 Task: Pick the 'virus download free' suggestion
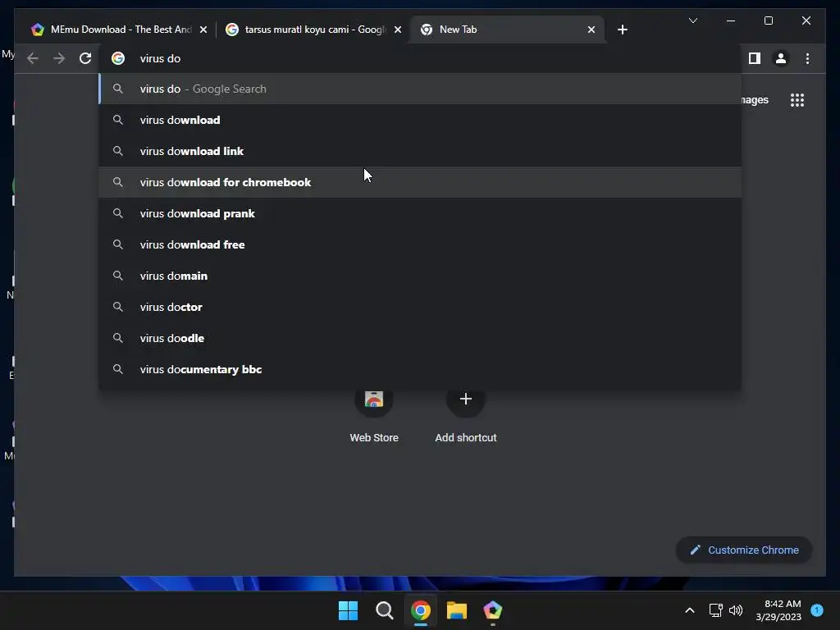click(420, 244)
